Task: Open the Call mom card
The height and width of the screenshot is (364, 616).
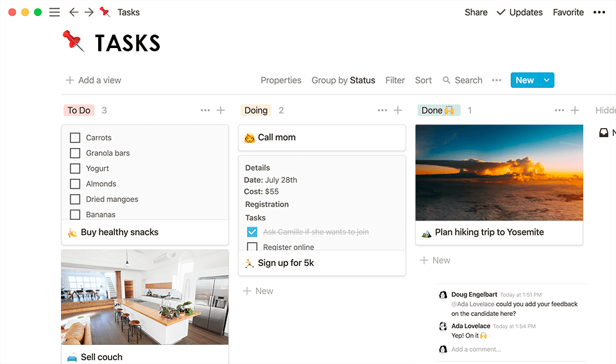Action: [x=322, y=138]
